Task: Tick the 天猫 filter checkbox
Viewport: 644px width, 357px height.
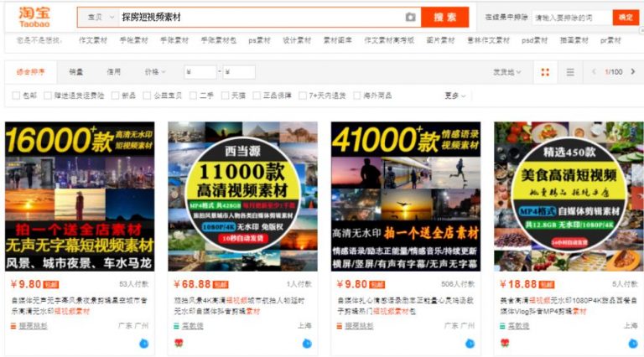Action: 225,96
